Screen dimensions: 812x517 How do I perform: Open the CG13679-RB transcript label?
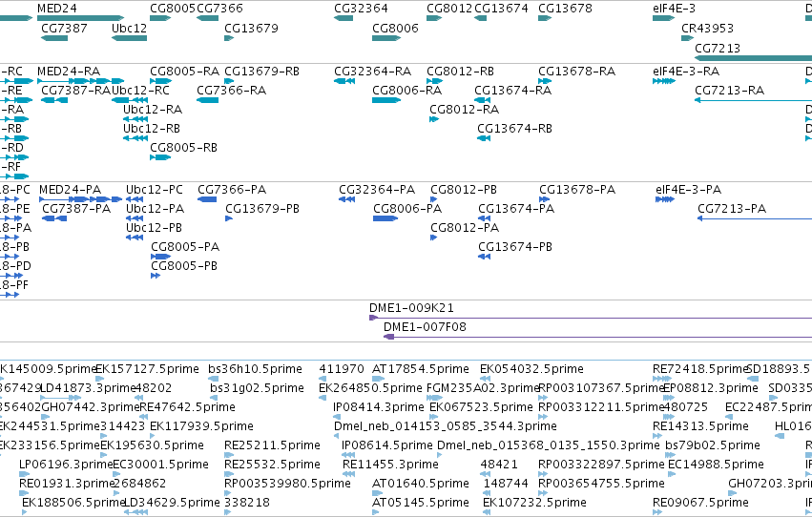pos(262,71)
